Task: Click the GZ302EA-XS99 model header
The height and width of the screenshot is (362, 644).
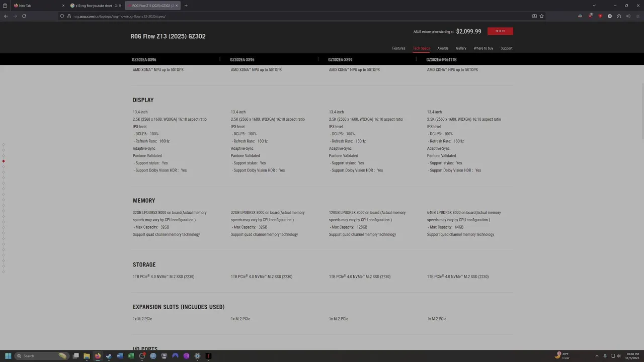Action: 340,59
